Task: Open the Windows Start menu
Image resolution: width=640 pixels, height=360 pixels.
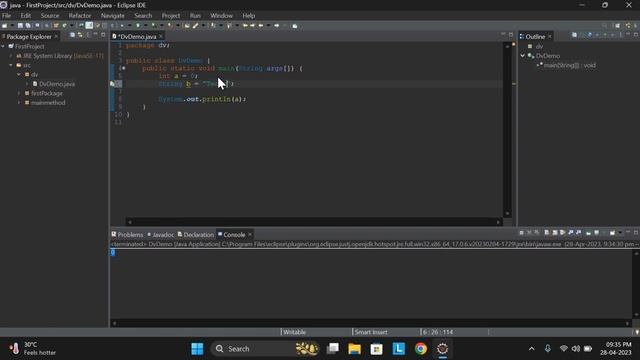Action: pyautogui.click(x=197, y=349)
